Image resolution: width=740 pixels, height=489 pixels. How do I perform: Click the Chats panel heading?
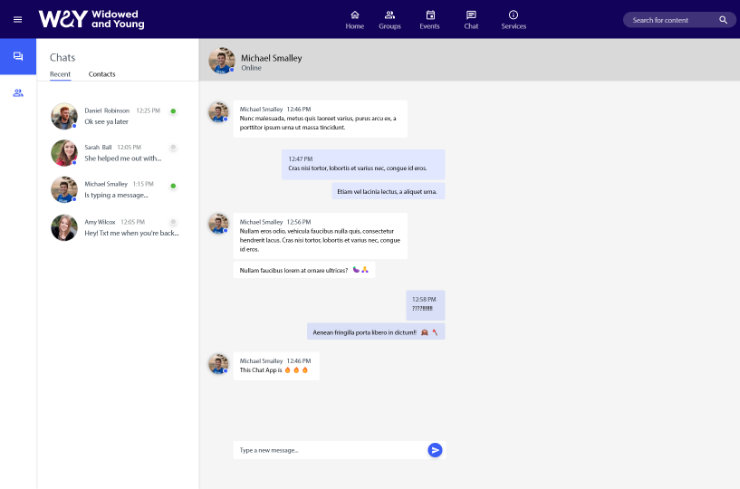[62, 58]
